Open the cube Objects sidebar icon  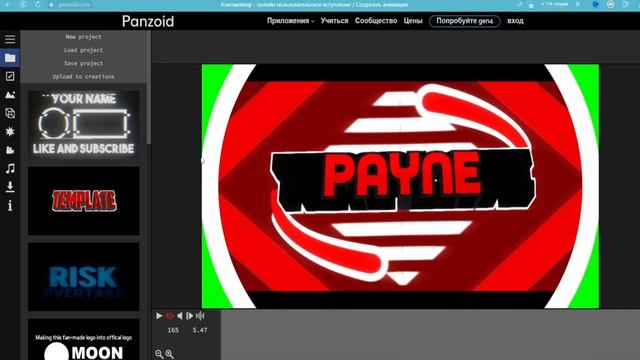pyautogui.click(x=10, y=113)
